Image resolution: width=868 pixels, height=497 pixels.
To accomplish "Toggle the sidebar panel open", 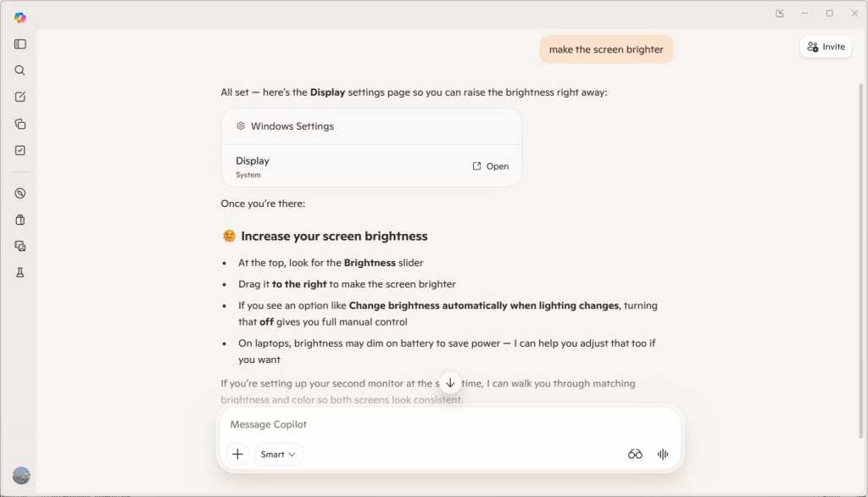I will pos(19,43).
